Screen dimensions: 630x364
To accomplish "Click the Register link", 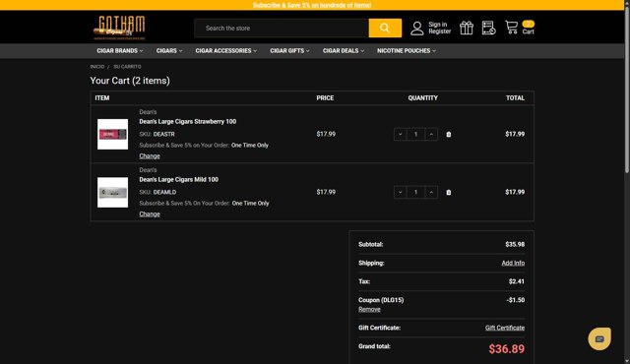I will click(x=440, y=31).
